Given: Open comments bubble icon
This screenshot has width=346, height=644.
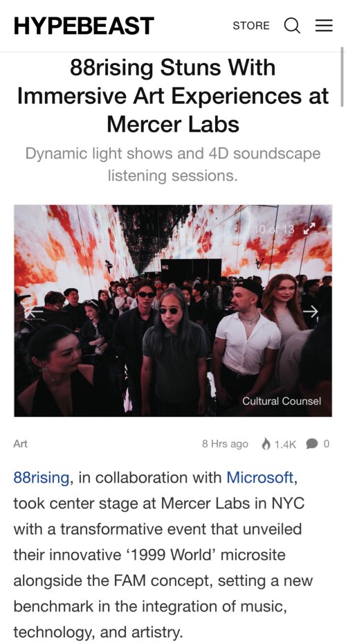Looking at the screenshot, I should click(x=312, y=444).
